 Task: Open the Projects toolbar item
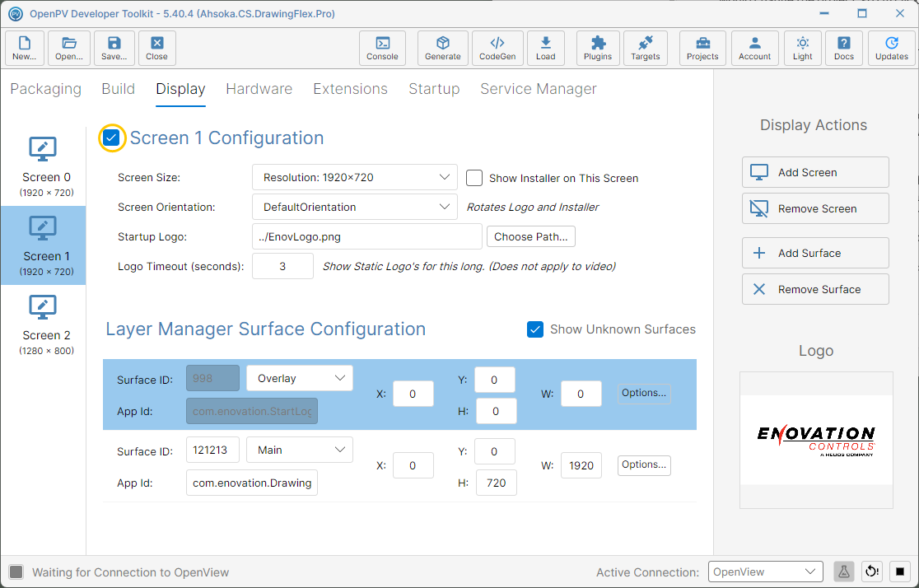click(702, 48)
